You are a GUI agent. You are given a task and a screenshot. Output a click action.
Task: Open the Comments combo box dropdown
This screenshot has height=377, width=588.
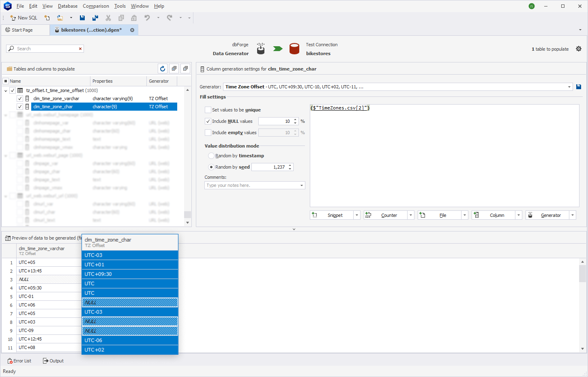[302, 185]
